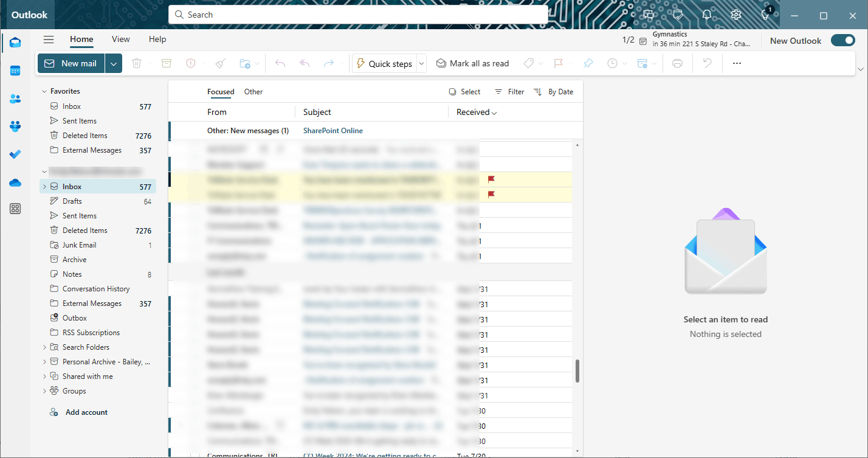Image resolution: width=868 pixels, height=458 pixels.
Task: Click the Delete trash can icon
Action: click(137, 63)
